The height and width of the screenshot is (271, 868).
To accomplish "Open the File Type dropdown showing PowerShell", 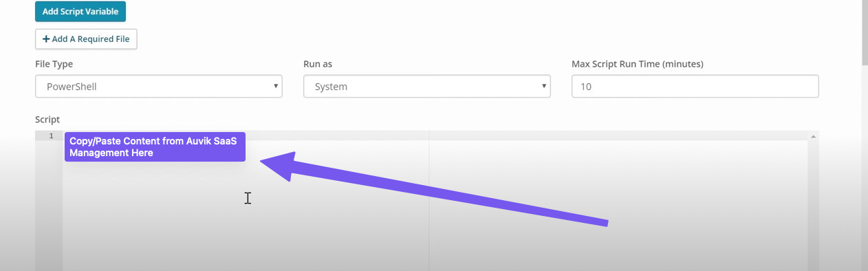I will coord(159,87).
